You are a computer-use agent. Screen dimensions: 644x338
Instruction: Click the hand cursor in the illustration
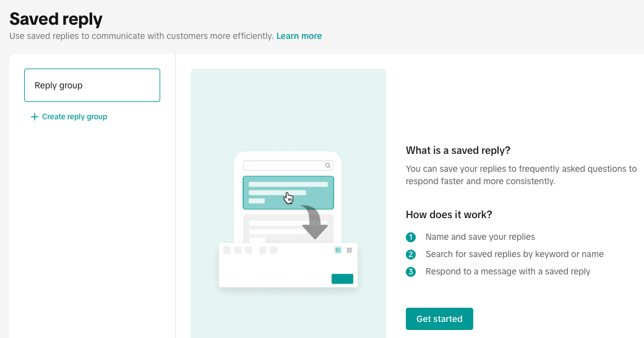[289, 198]
